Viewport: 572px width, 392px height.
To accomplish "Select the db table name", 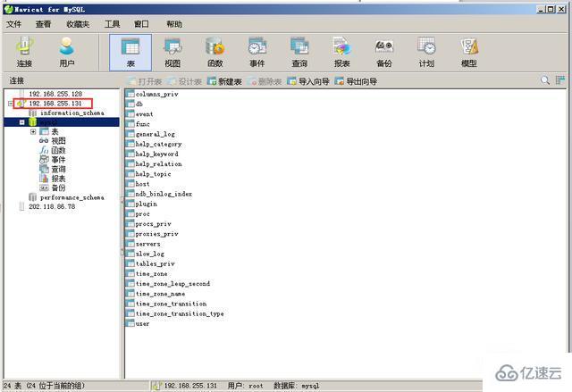I will (x=139, y=104).
